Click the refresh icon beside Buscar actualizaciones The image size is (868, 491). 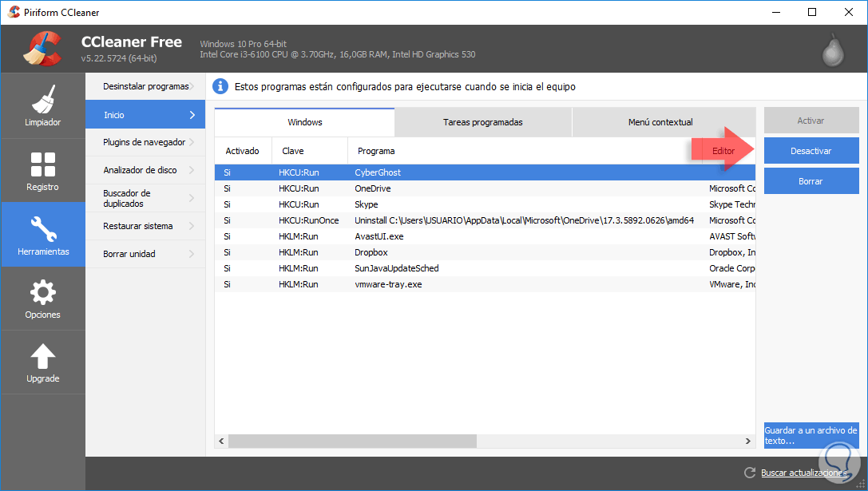[x=749, y=473]
